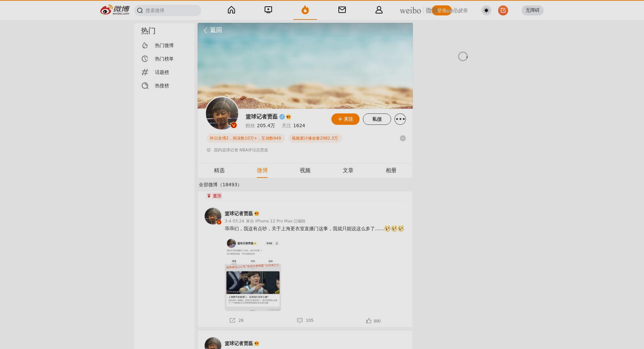Click the 昨日发博2 stats tag
This screenshot has width=644, height=349.
click(246, 138)
